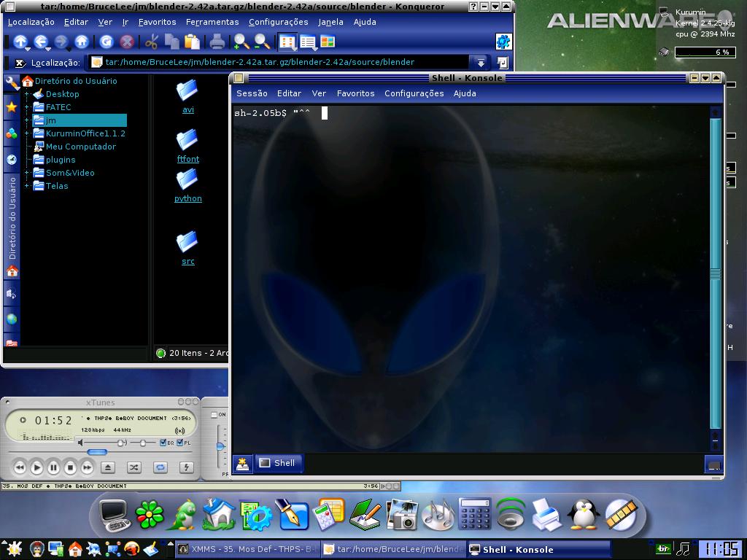The height and width of the screenshot is (560, 747).
Task: Click the Konqueror location address field
Action: tap(279, 63)
